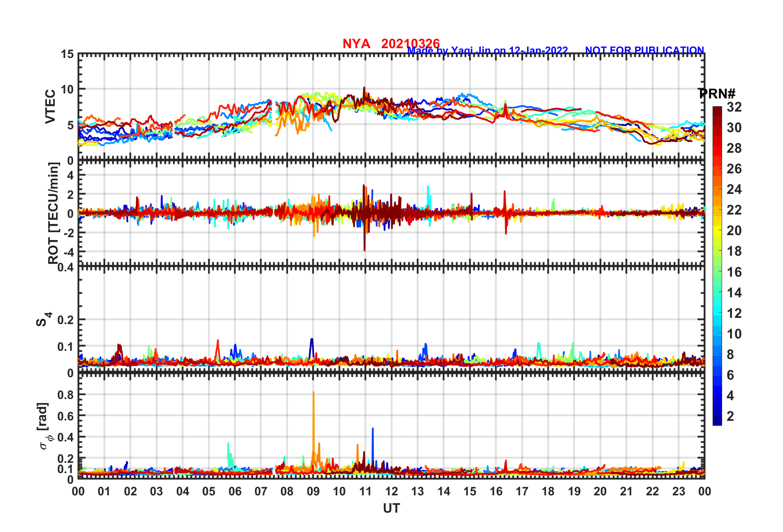Click colorbar tick label 10
783x532 pixels.
[734, 334]
